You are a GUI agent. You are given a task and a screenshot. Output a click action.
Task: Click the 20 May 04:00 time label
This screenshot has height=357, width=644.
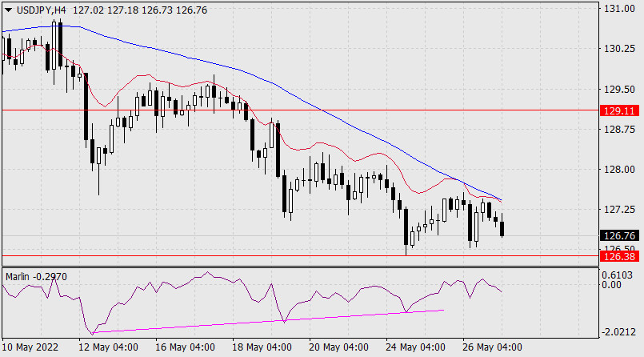pos(339,347)
